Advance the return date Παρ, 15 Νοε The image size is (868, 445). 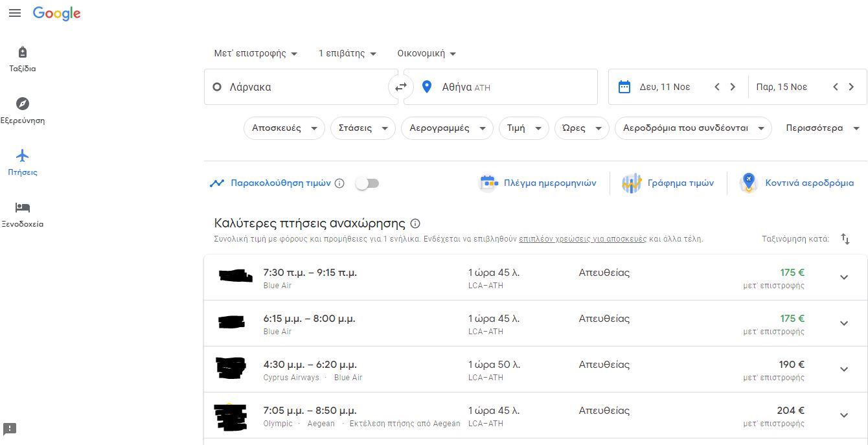(x=851, y=87)
